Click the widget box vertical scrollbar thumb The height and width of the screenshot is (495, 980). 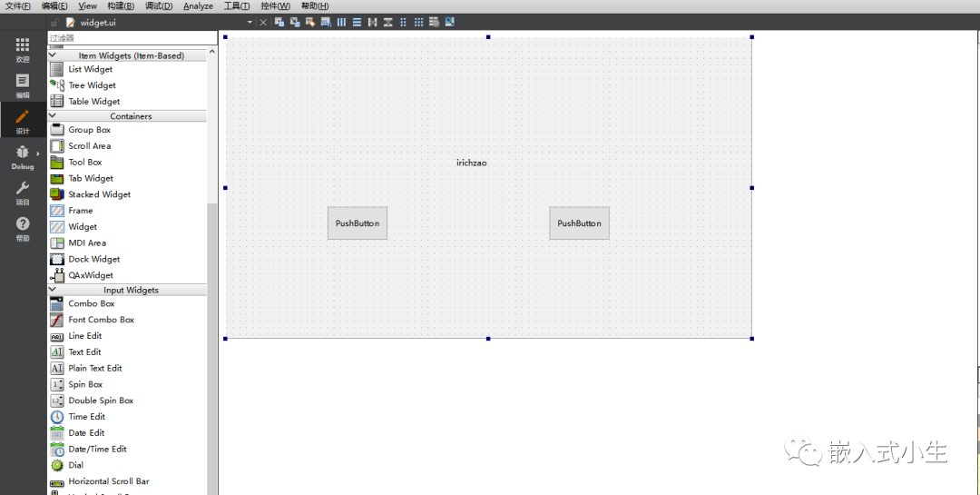pos(211,349)
